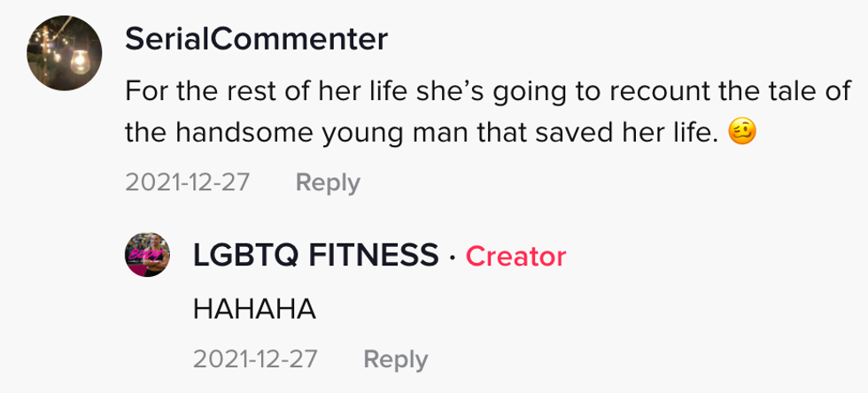Click the date under the HAHAHA reply
Screen dimensions: 868x393
(x=255, y=359)
